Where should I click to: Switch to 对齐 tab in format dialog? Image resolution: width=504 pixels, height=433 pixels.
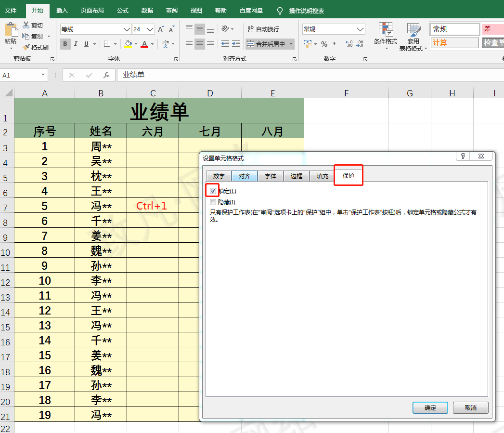(245, 176)
